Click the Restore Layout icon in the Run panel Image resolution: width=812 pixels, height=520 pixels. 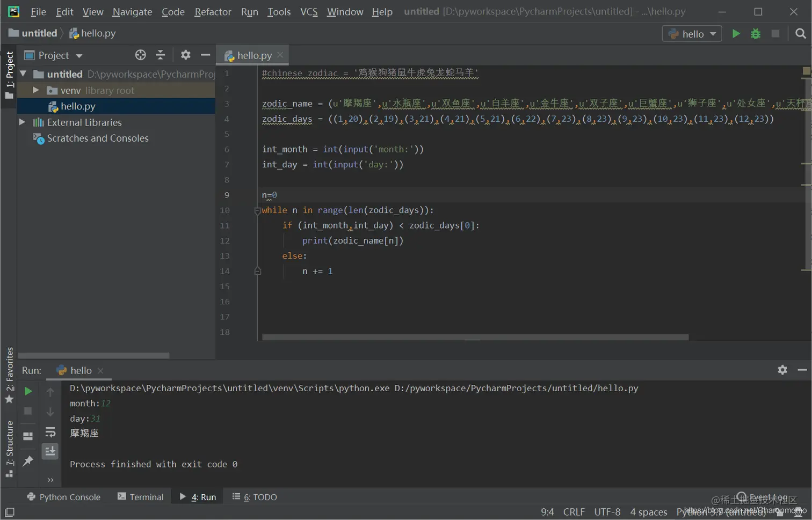pos(28,436)
